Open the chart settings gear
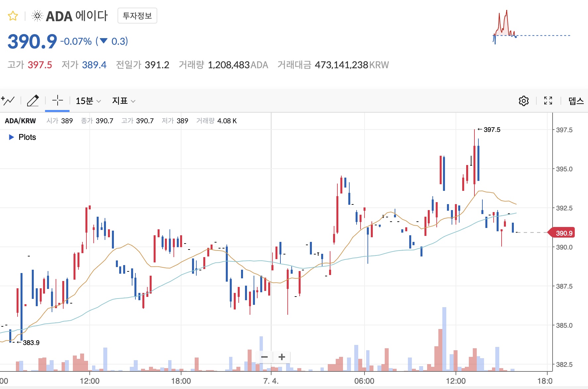 [x=523, y=100]
